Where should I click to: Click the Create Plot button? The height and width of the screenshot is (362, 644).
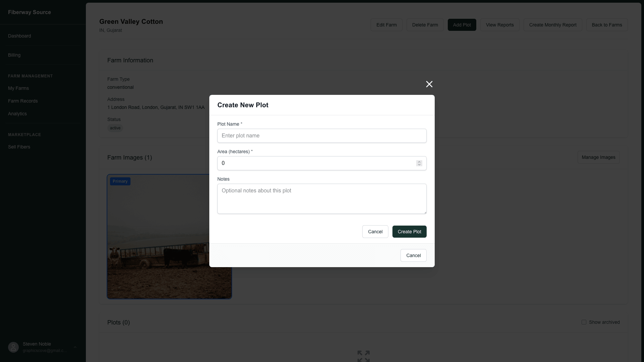(x=410, y=232)
